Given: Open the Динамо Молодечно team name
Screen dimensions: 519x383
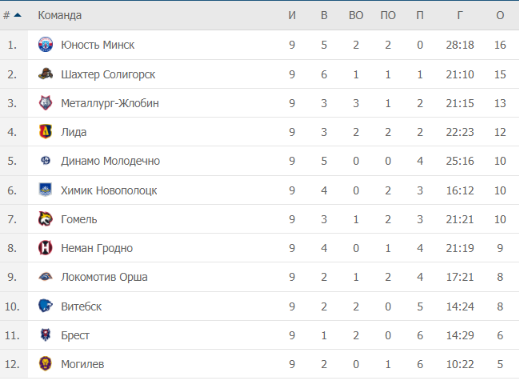Looking at the screenshot, I should (110, 161).
